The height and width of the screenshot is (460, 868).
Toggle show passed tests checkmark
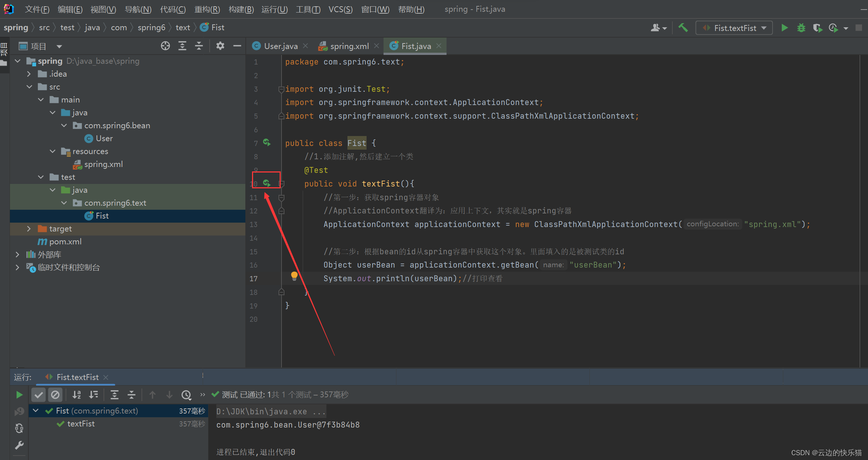[38, 395]
